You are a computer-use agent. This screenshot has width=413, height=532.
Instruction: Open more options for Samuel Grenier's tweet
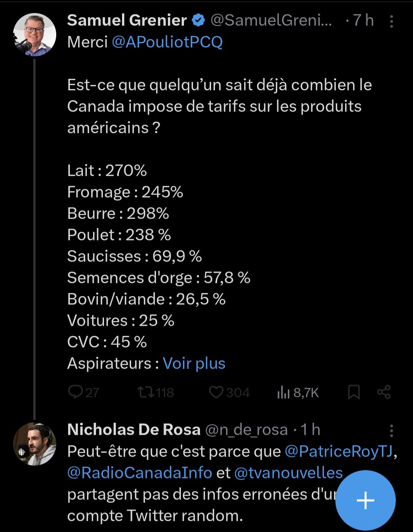point(392,21)
